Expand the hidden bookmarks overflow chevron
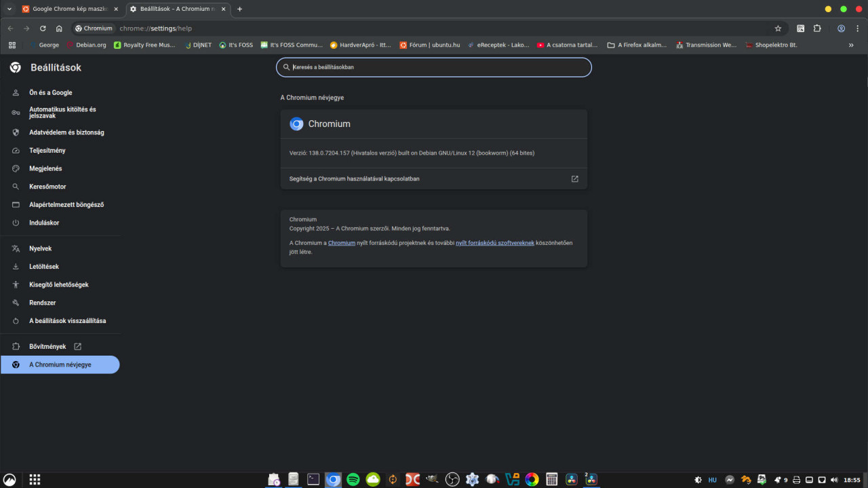868x488 pixels. (x=851, y=45)
